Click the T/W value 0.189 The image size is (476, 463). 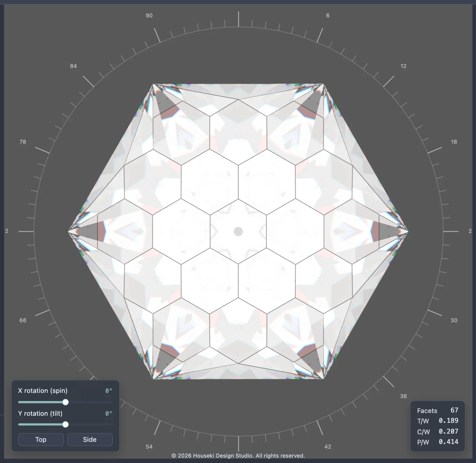(x=448, y=421)
